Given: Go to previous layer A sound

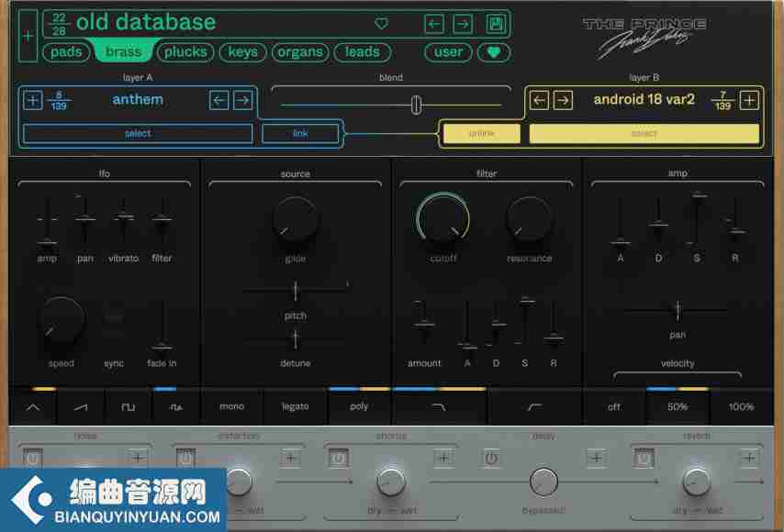Looking at the screenshot, I should point(218,100).
